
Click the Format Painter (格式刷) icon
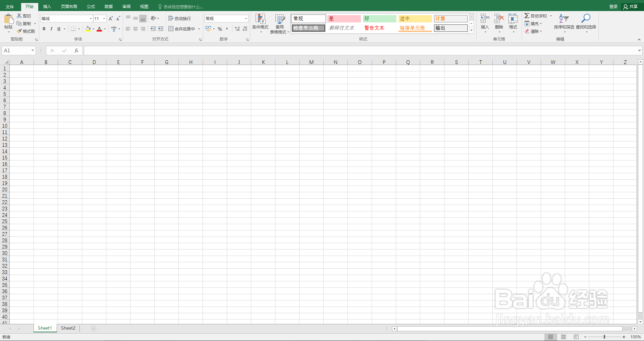click(19, 31)
